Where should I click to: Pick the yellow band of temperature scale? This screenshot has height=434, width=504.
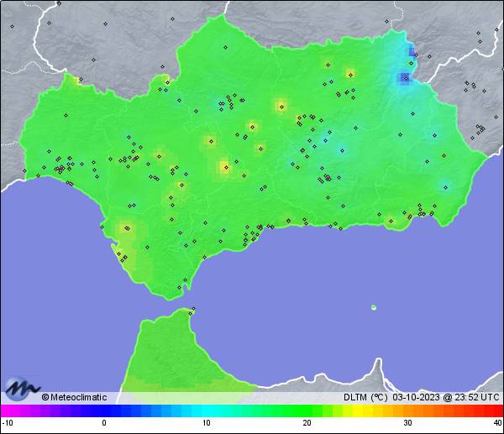pos(357,410)
